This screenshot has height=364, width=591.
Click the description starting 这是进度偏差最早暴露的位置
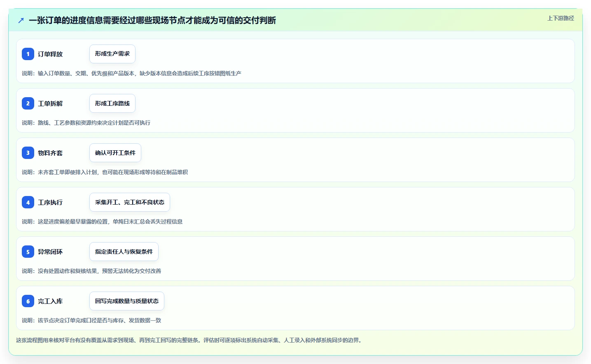pos(102,222)
